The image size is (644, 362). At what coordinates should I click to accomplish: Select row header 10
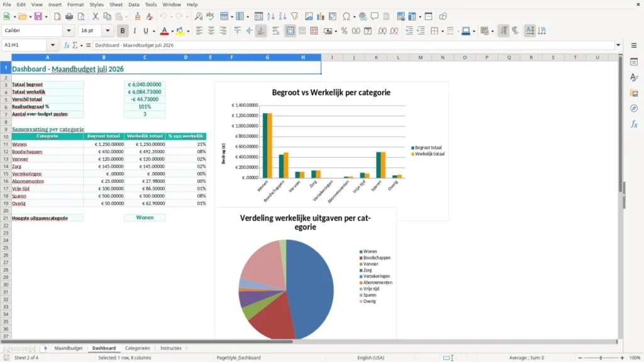6,136
